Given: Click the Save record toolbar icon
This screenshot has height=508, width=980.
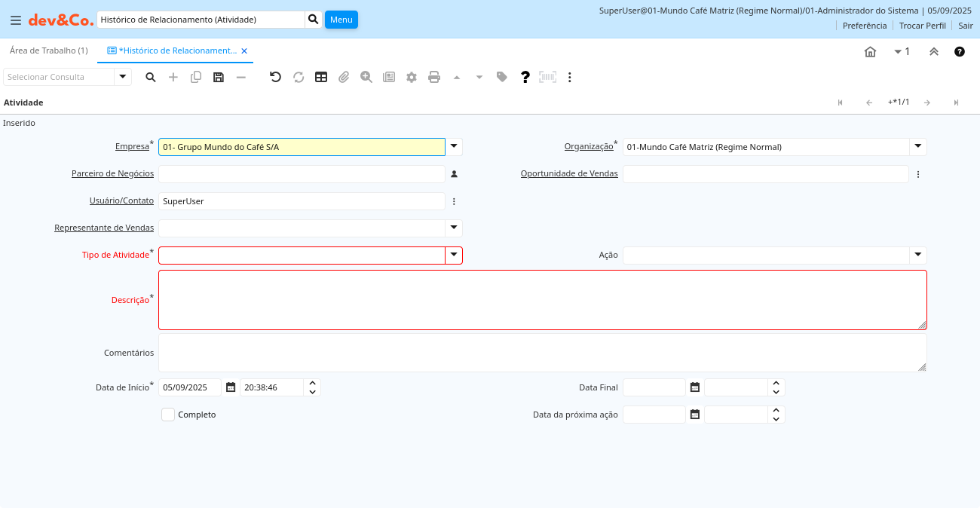Looking at the screenshot, I should point(219,77).
